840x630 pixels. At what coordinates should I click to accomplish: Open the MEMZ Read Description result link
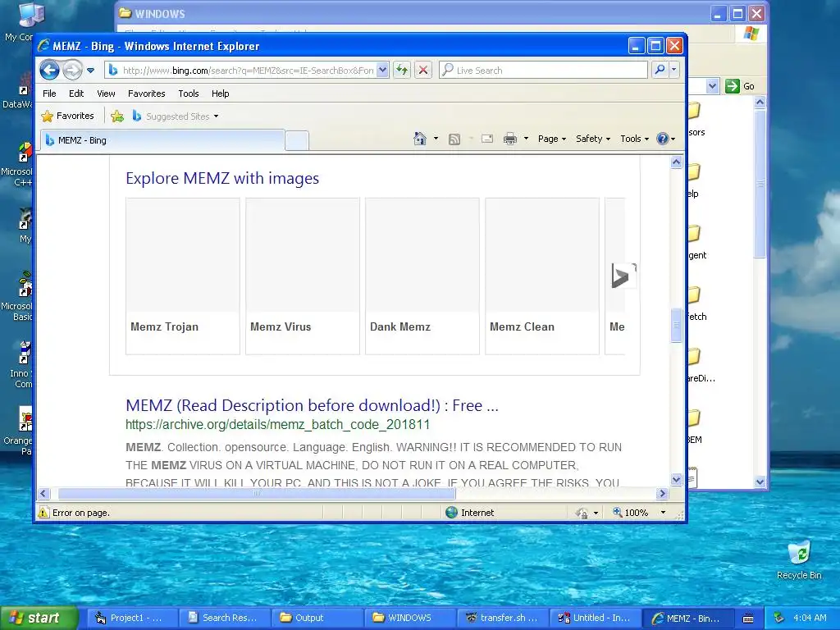tap(312, 405)
